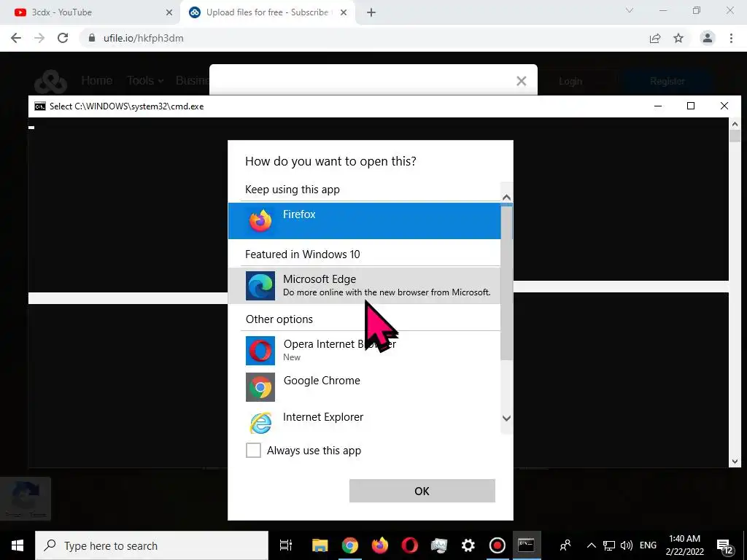Open Task View on taskbar
The width and height of the screenshot is (747, 560).
coord(286,545)
